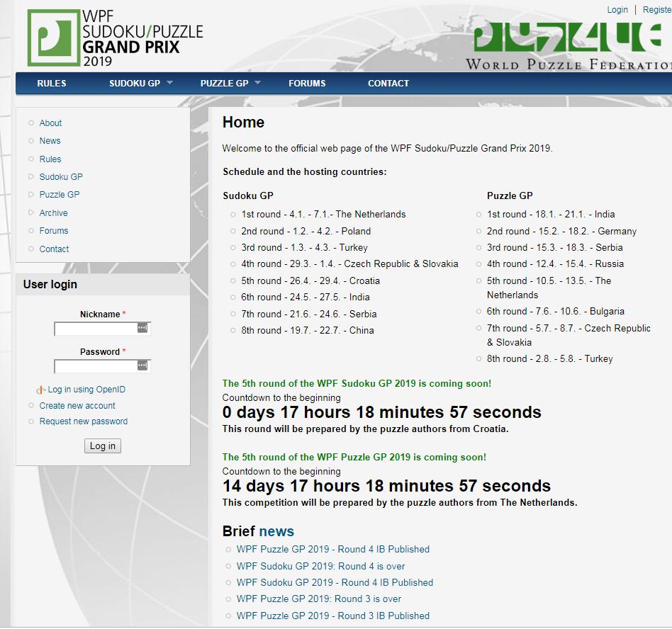The width and height of the screenshot is (672, 629).
Task: Open RULES in the navigation bar
Action: (x=52, y=83)
